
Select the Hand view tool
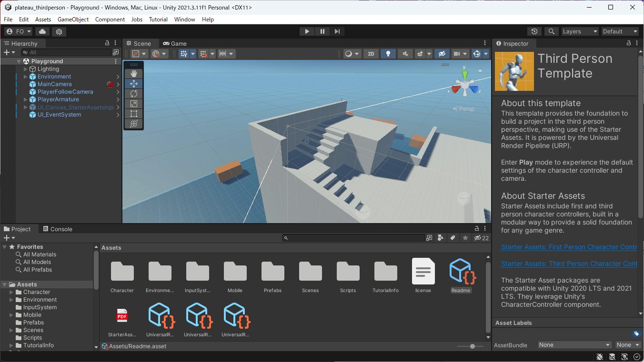tap(133, 73)
